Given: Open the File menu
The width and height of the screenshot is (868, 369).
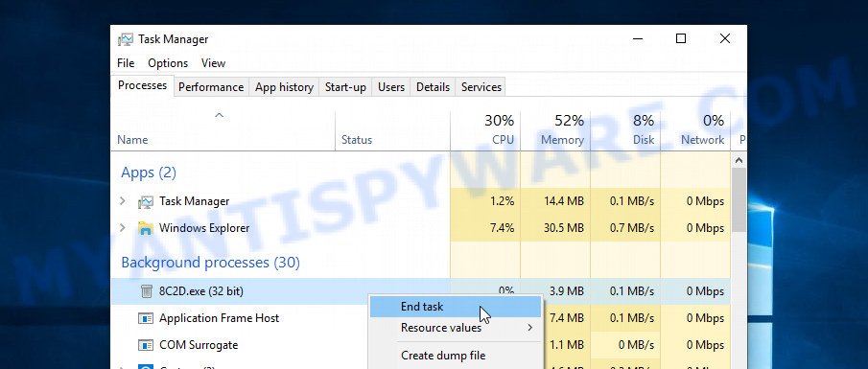Looking at the screenshot, I should click(x=126, y=63).
